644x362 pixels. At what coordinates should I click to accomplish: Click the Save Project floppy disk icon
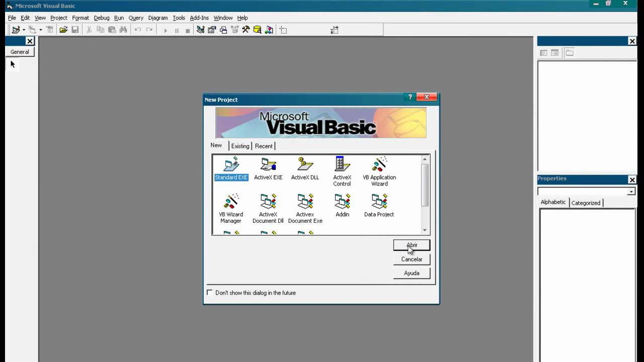tap(75, 30)
